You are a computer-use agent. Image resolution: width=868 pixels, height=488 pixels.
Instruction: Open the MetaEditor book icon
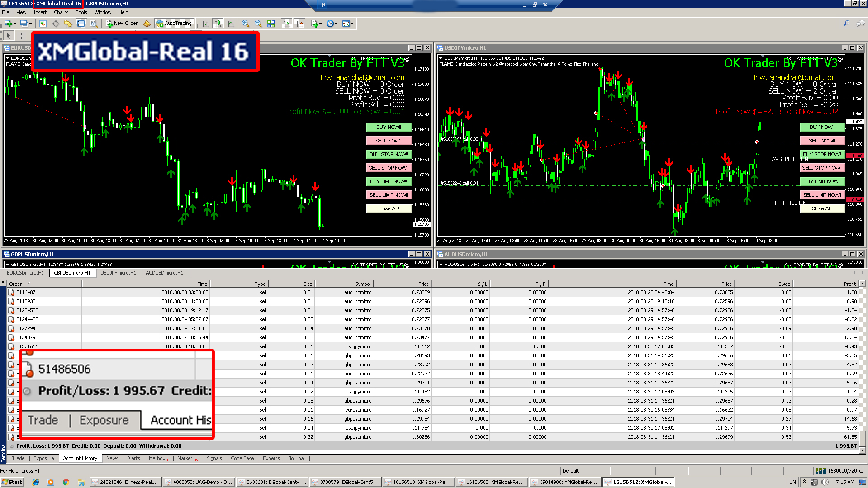(147, 24)
